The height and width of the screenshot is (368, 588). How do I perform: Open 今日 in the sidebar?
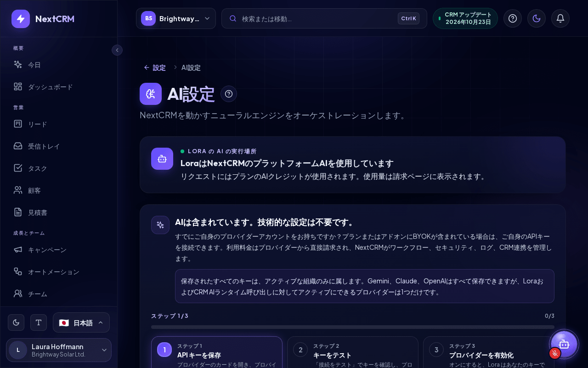tap(59, 65)
